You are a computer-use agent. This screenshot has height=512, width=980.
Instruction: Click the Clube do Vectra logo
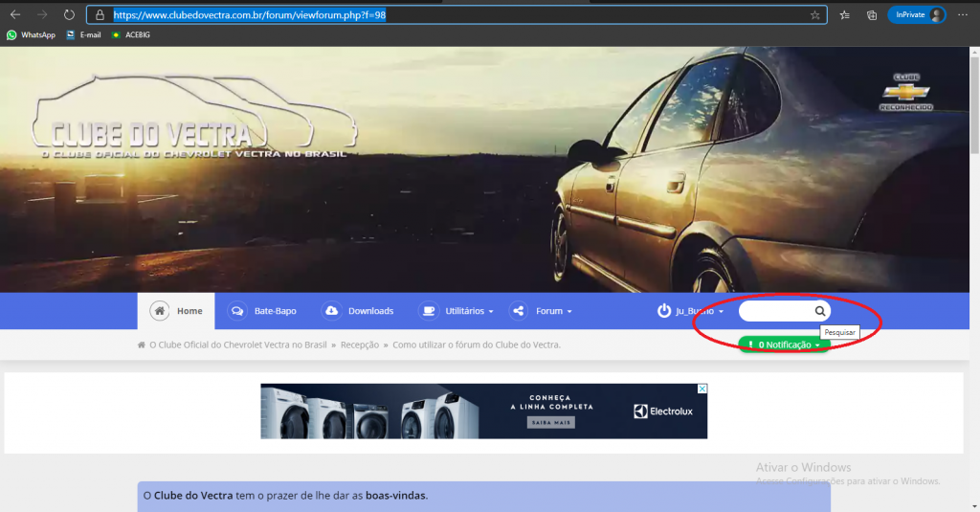point(193,118)
